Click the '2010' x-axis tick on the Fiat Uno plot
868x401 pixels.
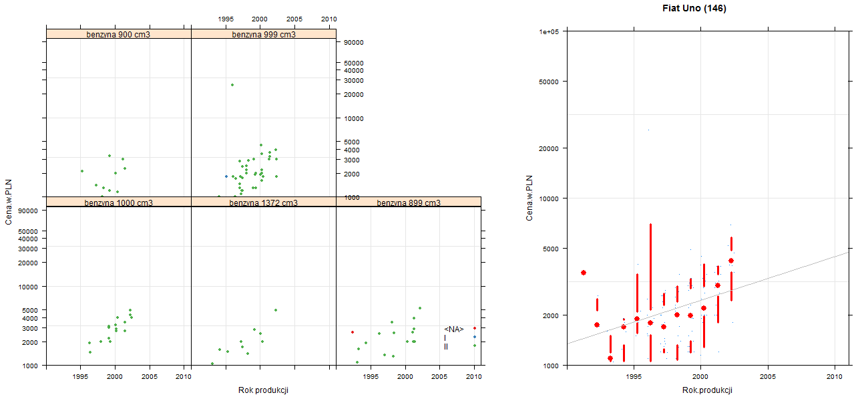tap(835, 378)
